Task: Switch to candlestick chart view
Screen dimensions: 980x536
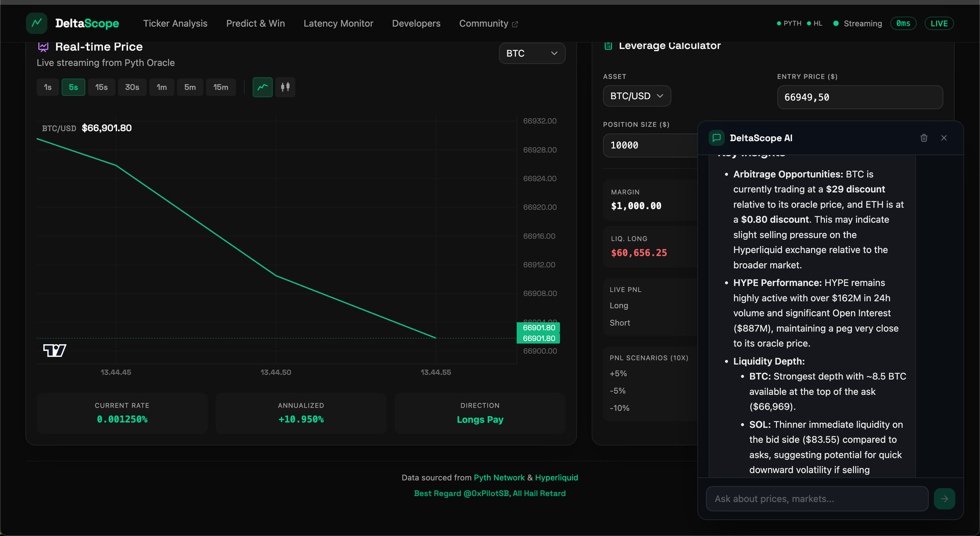Action: [x=285, y=87]
